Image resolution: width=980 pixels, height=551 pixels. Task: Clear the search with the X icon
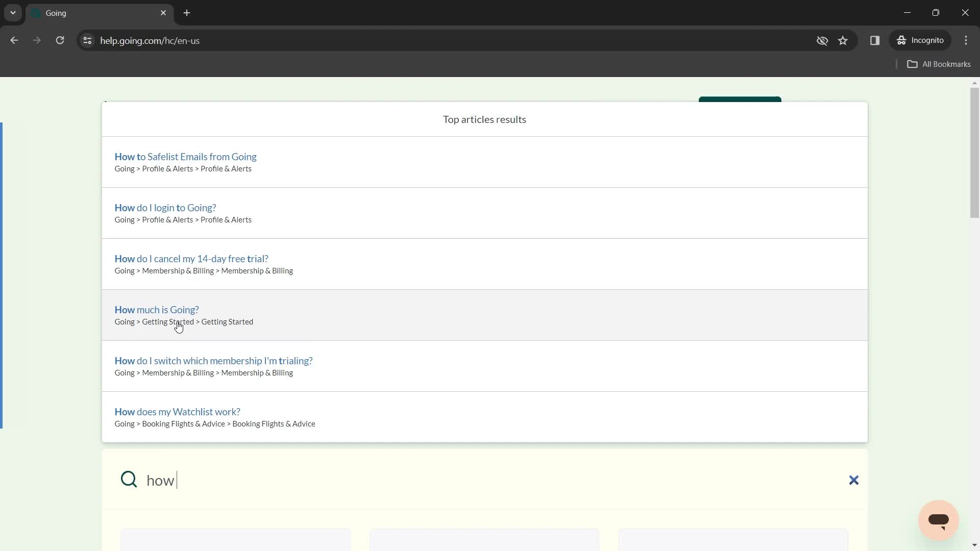tap(853, 480)
